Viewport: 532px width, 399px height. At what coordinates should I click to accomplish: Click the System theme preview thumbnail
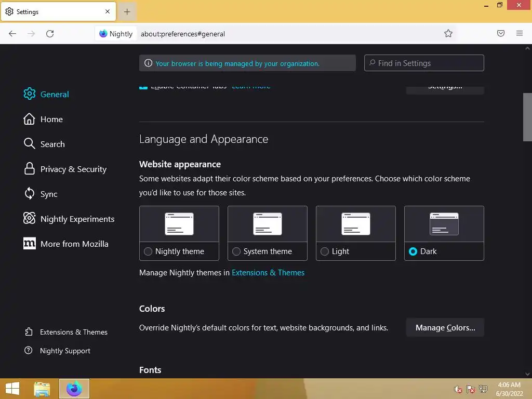[268, 224]
